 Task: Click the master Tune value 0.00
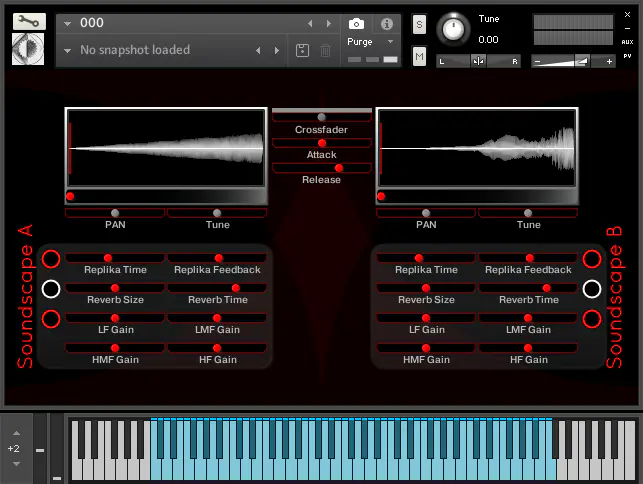point(488,40)
